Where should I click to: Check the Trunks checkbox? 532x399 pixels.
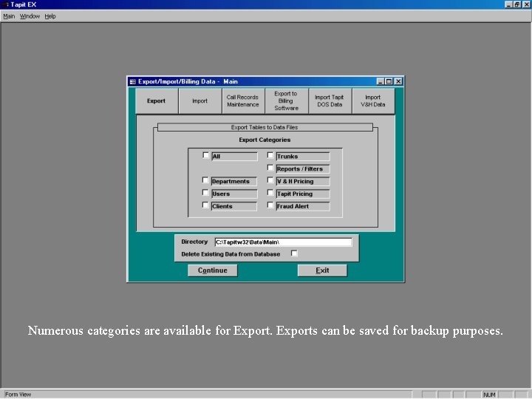(x=270, y=155)
